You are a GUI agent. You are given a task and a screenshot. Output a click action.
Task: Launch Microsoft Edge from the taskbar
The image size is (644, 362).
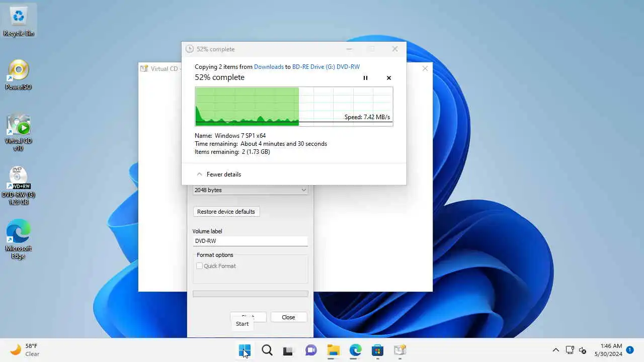[x=355, y=350]
